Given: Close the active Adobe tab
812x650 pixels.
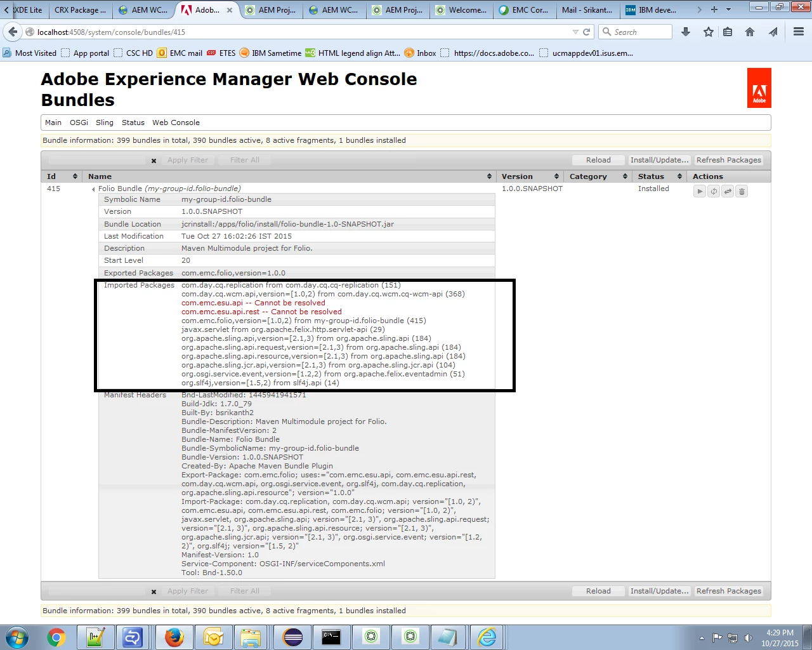Looking at the screenshot, I should click(x=230, y=10).
